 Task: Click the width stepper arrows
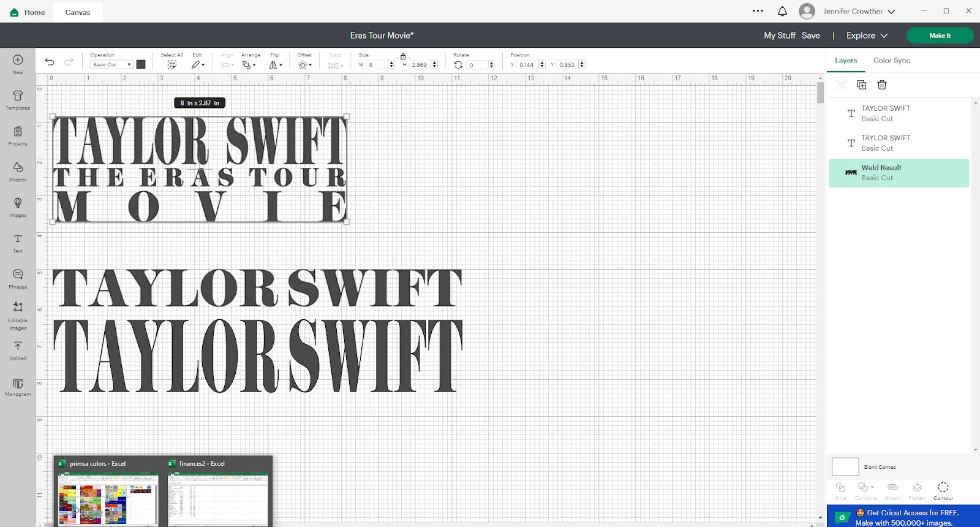(391, 64)
